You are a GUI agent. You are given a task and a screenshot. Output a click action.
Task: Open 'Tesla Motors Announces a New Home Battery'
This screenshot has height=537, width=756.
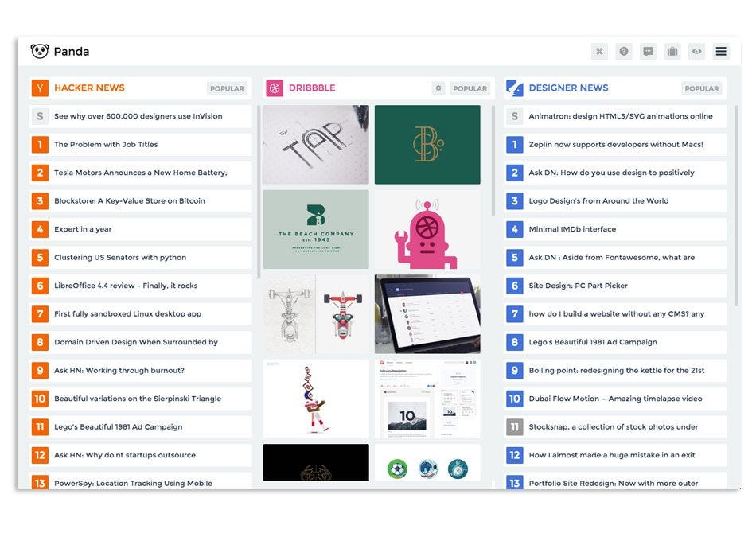140,173
